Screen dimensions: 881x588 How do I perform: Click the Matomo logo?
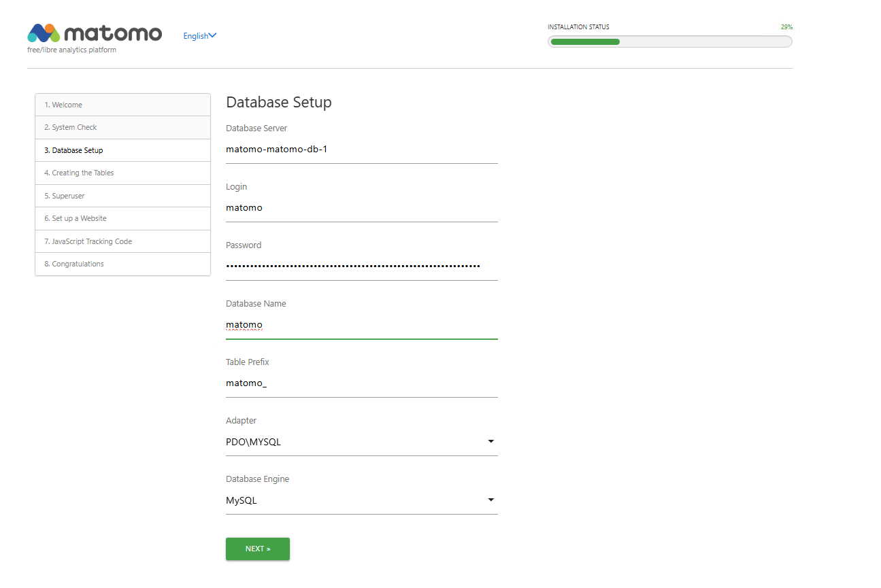pyautogui.click(x=95, y=34)
